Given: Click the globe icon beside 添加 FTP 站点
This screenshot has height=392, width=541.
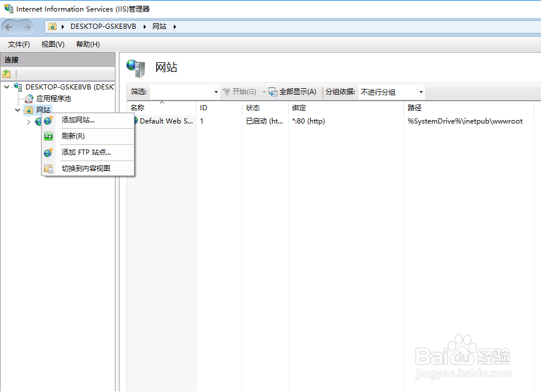Looking at the screenshot, I should click(48, 152).
